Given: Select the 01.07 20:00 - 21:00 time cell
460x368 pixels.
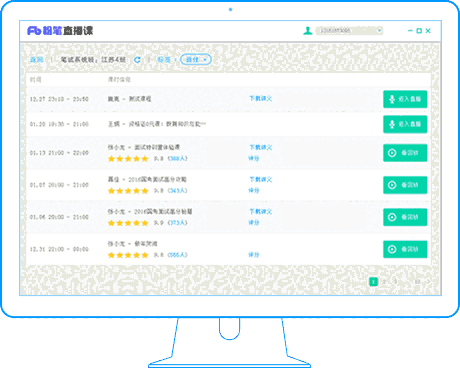Looking at the screenshot, I should click(x=59, y=185).
